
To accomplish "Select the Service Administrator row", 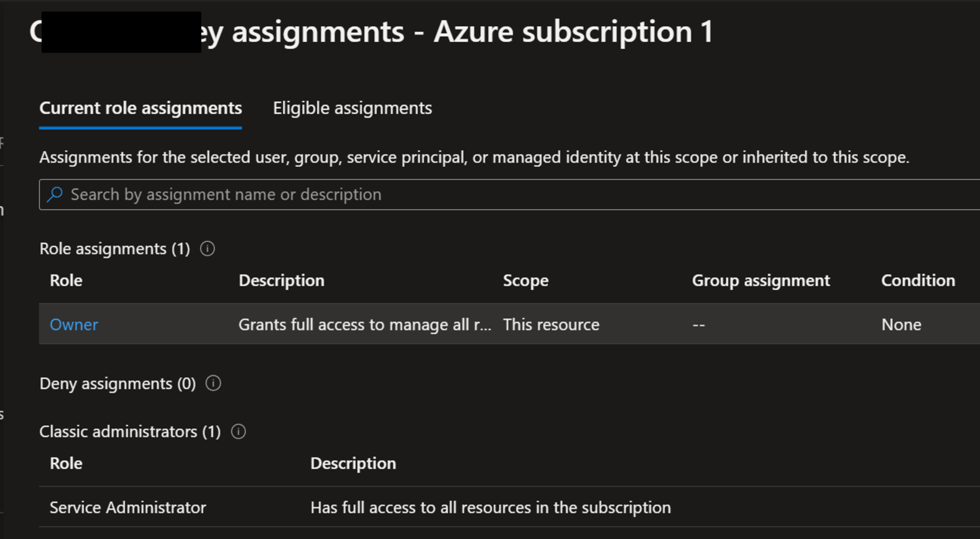I will pos(509,507).
